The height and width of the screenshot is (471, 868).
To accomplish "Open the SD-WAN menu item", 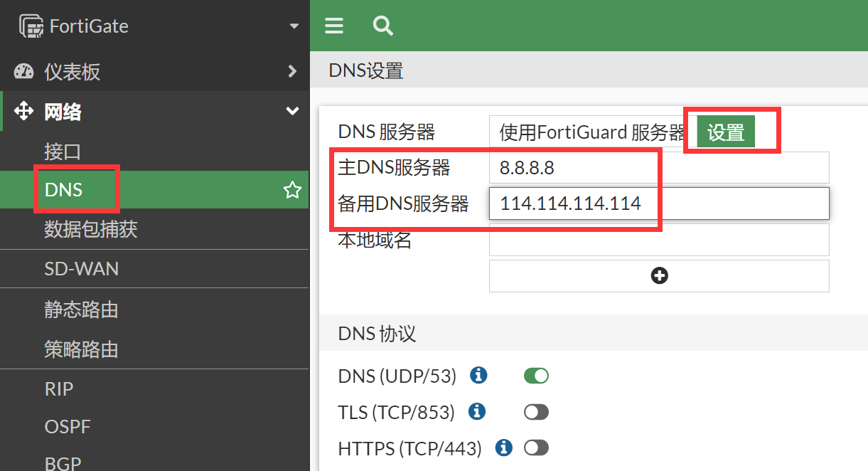I will pyautogui.click(x=81, y=269).
